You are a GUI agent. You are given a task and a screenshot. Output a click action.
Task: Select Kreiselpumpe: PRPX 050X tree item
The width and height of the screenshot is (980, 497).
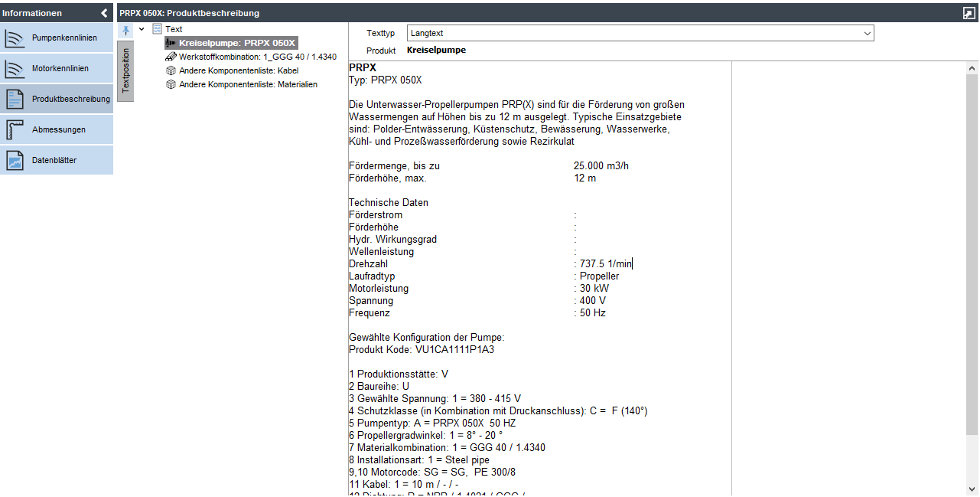click(x=236, y=43)
